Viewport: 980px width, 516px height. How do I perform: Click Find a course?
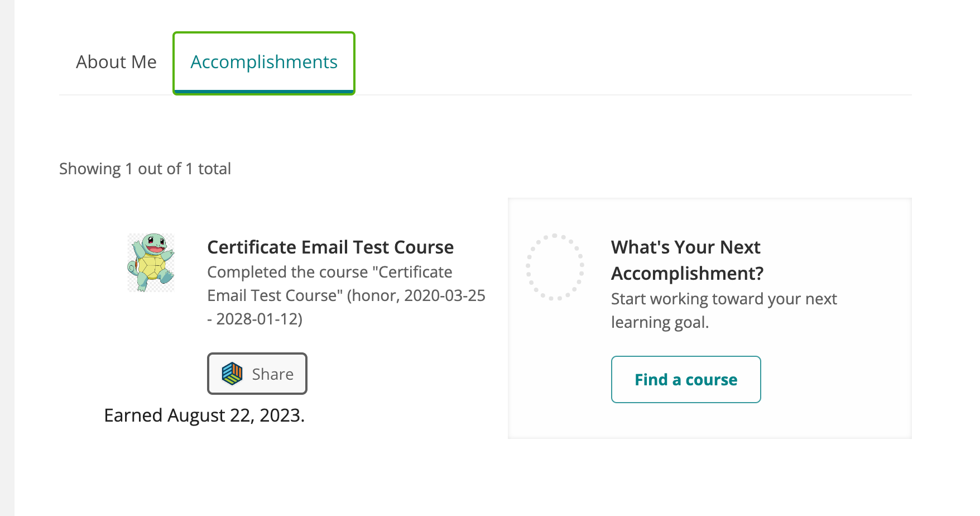click(685, 379)
